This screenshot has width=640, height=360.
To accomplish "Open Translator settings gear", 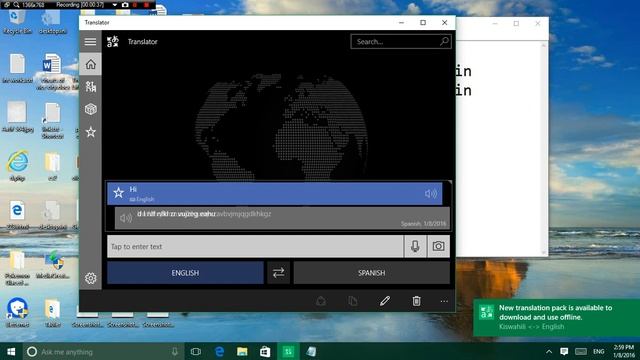I will pyautogui.click(x=90, y=278).
